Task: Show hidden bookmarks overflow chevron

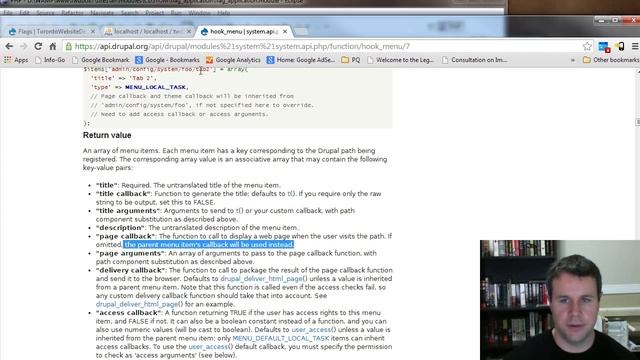Action: click(573, 60)
